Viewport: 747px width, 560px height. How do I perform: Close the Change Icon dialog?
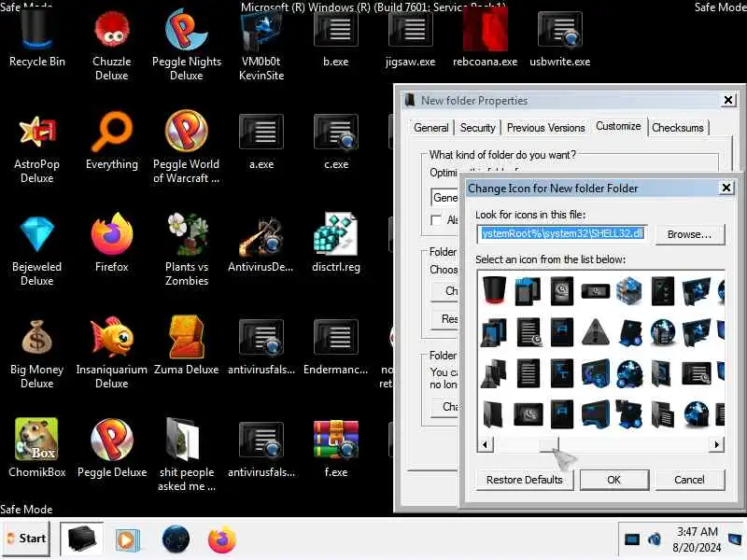726,188
